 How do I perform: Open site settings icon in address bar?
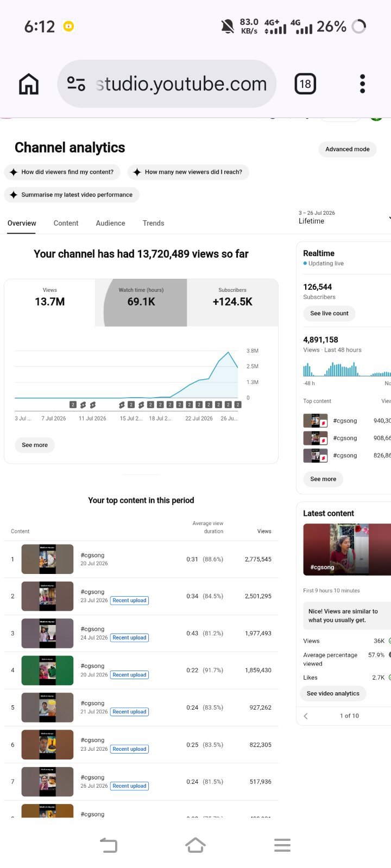coord(76,84)
